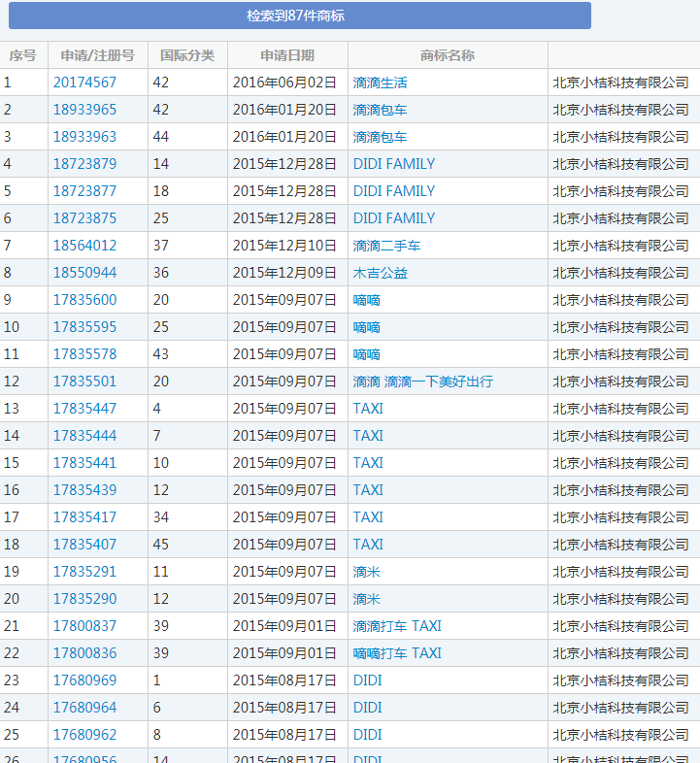Open DIDI trademark in row 24

[368, 709]
